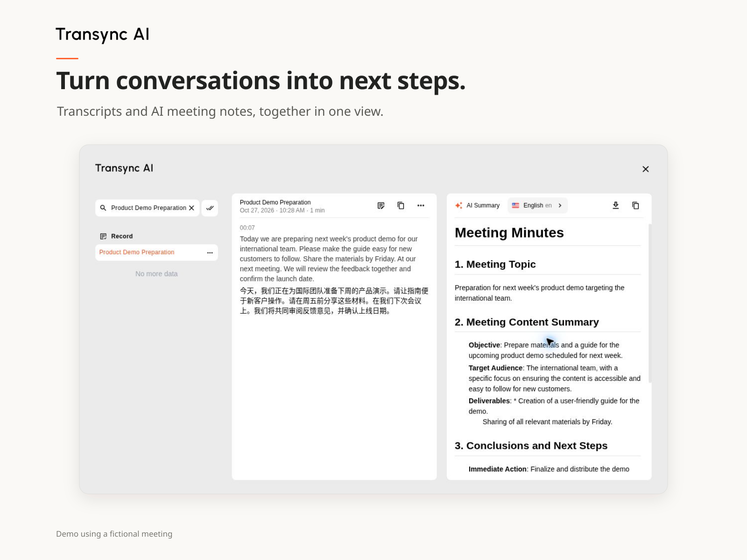Click the 1. Meeting Topic heading
The image size is (747, 560).
(x=495, y=265)
